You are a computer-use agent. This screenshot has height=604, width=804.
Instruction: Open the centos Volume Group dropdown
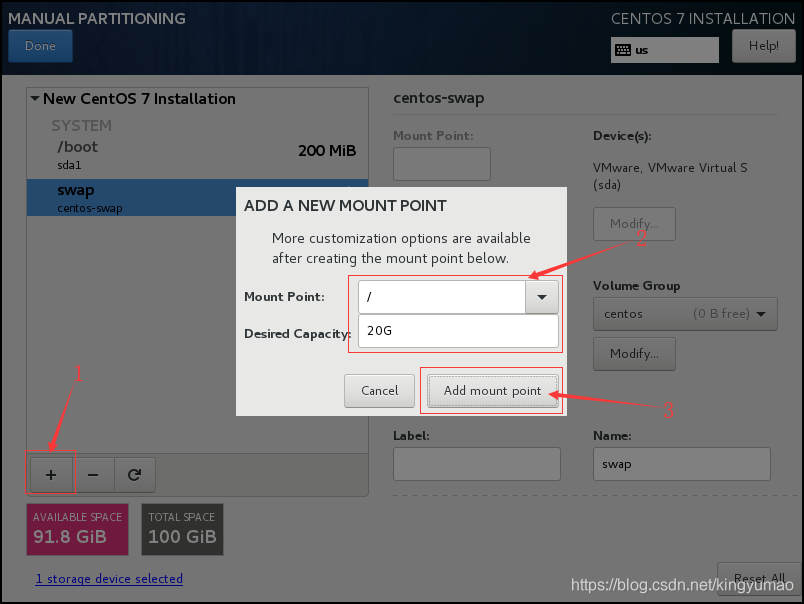point(685,314)
